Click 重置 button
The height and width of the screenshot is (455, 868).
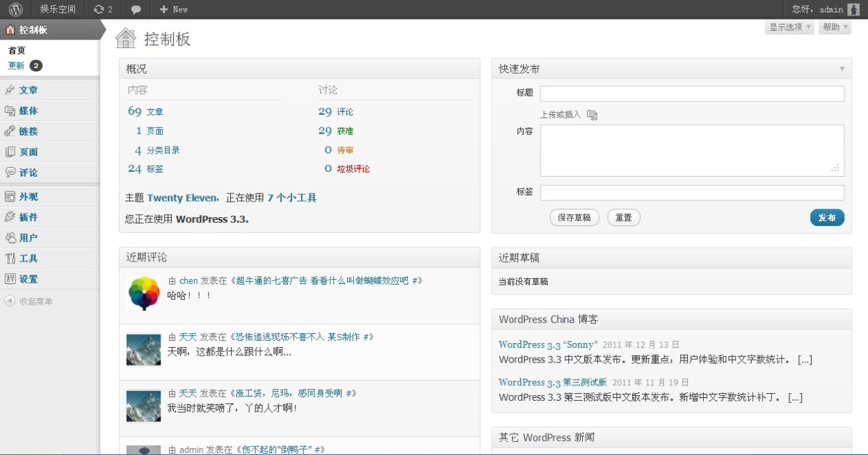pos(624,218)
